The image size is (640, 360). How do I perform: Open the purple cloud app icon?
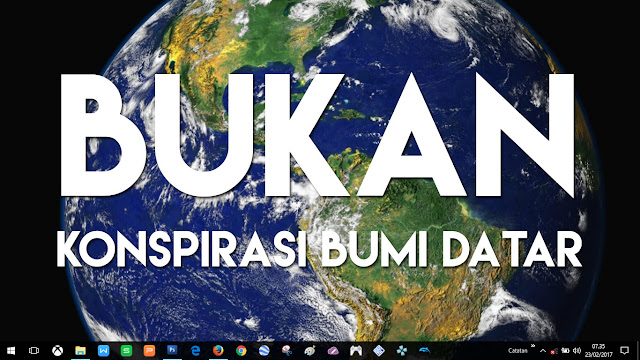[333, 351]
